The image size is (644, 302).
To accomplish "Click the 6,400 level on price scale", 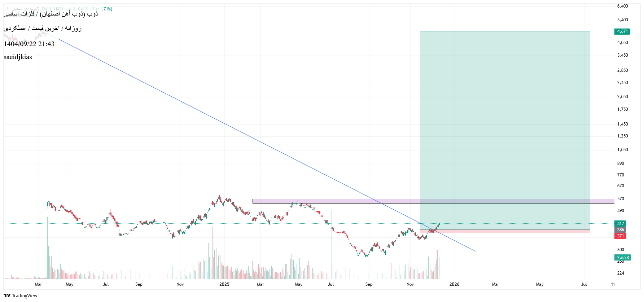I will (x=622, y=6).
